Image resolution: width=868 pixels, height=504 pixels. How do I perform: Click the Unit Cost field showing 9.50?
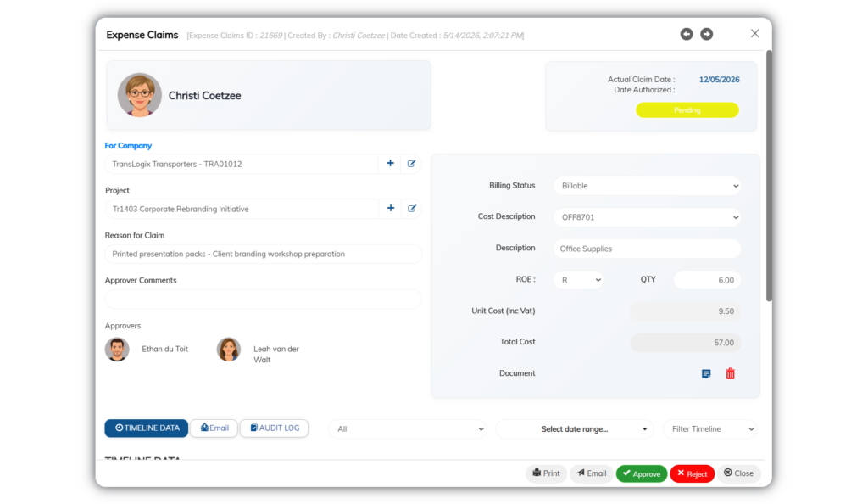pos(685,311)
